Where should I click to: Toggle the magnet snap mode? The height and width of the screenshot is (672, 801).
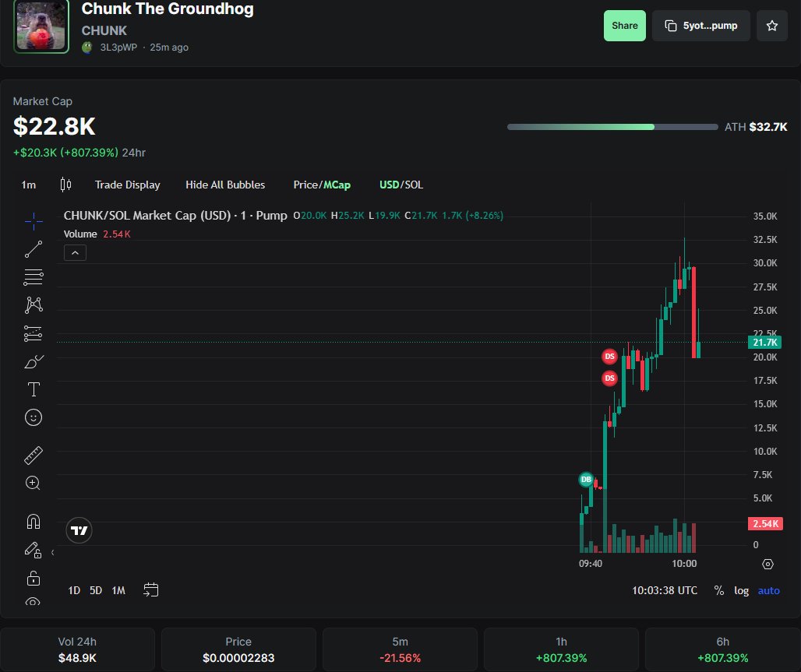(x=34, y=522)
